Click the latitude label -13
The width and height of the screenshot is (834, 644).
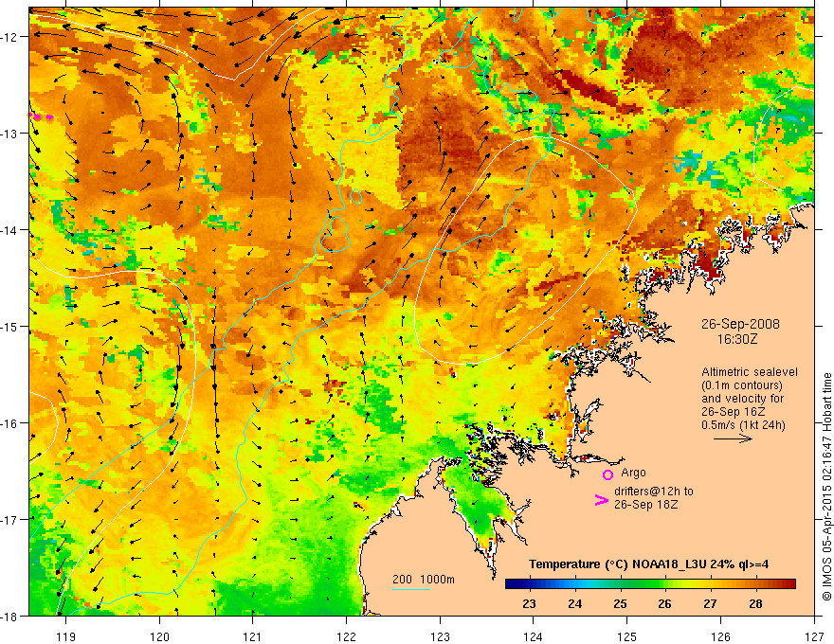9,134
